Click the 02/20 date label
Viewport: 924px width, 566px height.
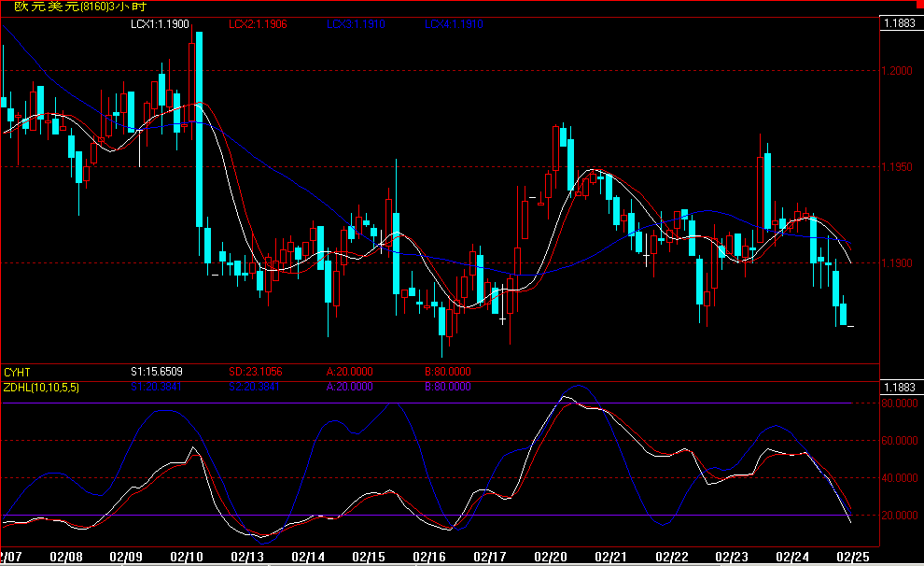pyautogui.click(x=551, y=557)
